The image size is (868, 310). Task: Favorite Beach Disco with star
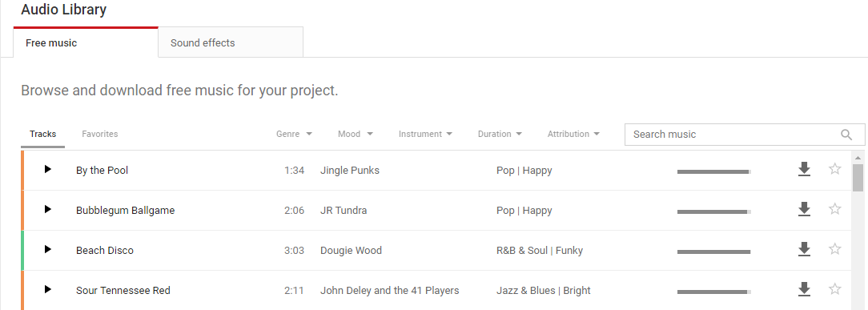click(835, 248)
